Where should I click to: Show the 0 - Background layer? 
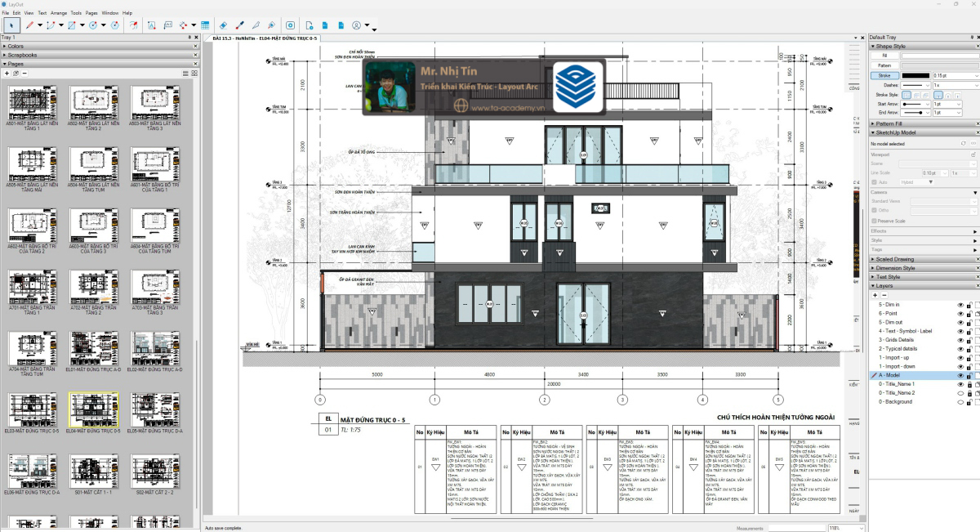960,402
